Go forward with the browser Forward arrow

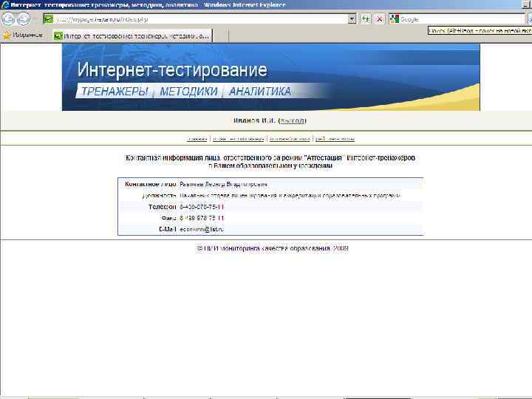(23, 19)
